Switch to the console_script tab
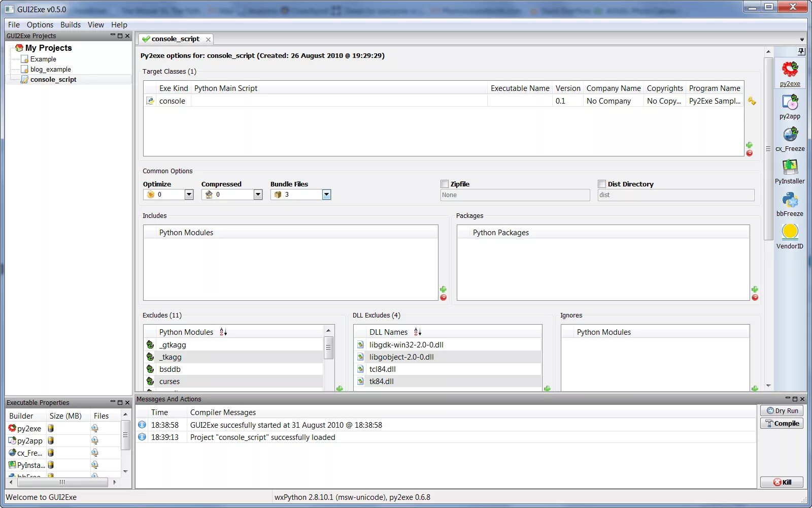812x508 pixels. coord(176,39)
